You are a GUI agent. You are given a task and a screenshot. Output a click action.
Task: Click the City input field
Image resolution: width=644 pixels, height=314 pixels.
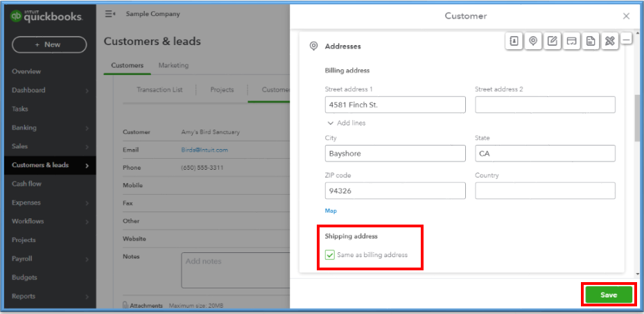tap(395, 153)
